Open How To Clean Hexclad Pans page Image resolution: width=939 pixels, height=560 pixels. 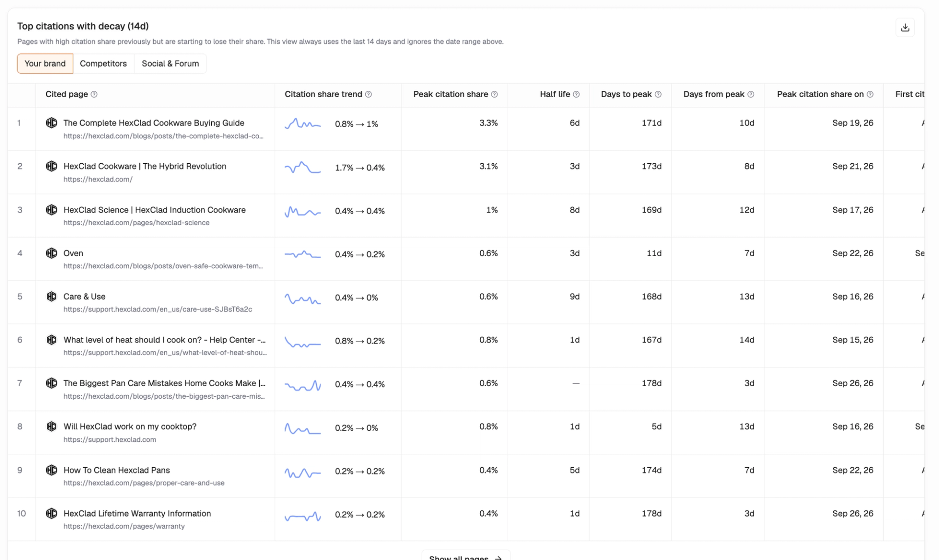117,470
